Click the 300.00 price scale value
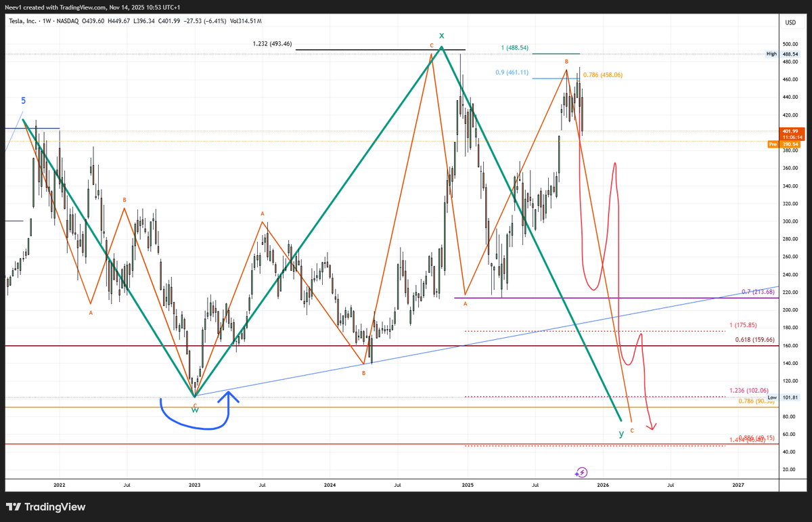This screenshot has height=522, width=812. pyautogui.click(x=790, y=221)
